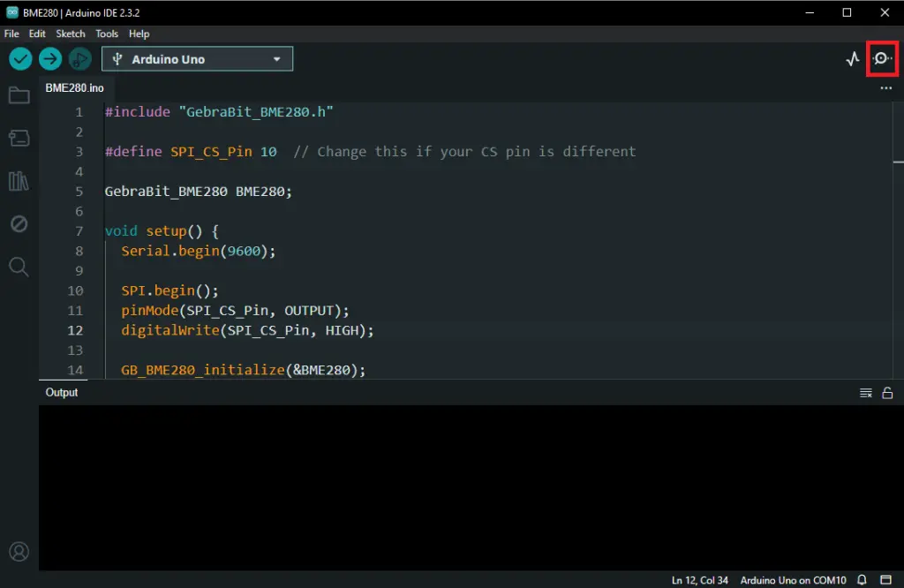904x588 pixels.
Task: Click the editor vertical scrollbar
Action: [x=898, y=239]
